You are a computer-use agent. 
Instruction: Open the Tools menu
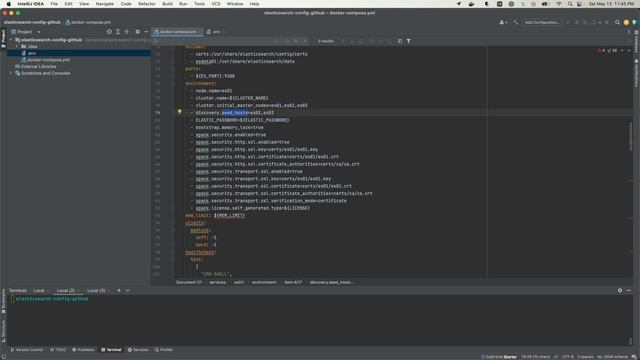click(x=199, y=4)
